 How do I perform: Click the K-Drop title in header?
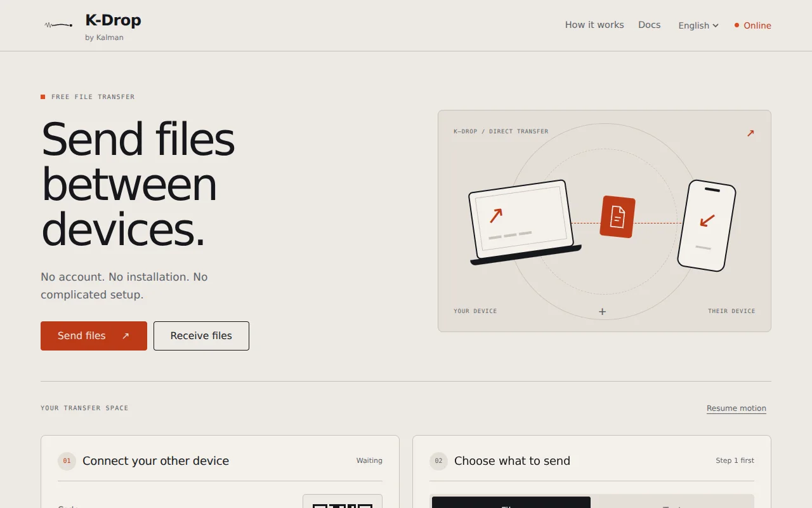pyautogui.click(x=113, y=20)
